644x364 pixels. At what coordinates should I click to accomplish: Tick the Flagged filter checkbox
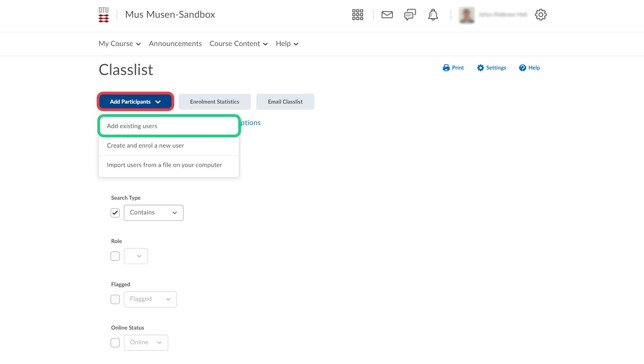click(x=115, y=299)
